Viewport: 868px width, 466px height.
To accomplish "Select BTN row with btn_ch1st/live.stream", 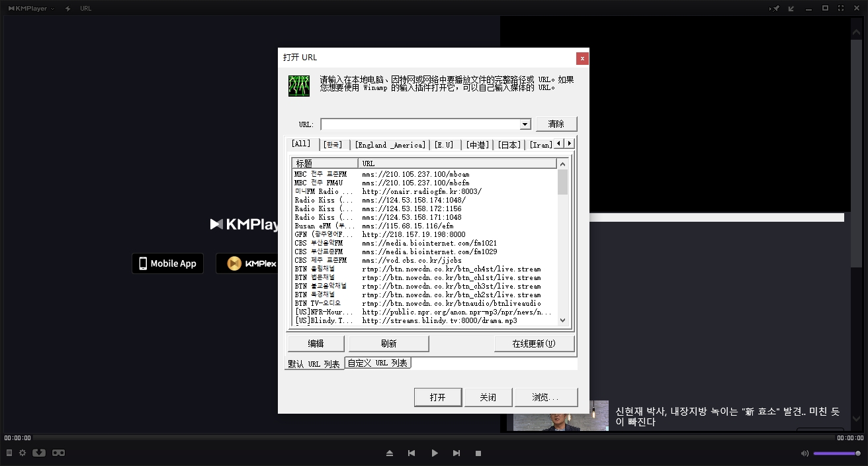I will click(x=425, y=277).
